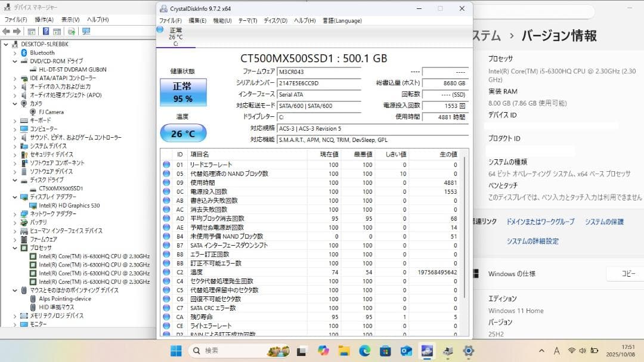644x362 pixels.
Task: Click the 26°C temperature indicator in CrystalDiskInfo
Action: [182, 133]
